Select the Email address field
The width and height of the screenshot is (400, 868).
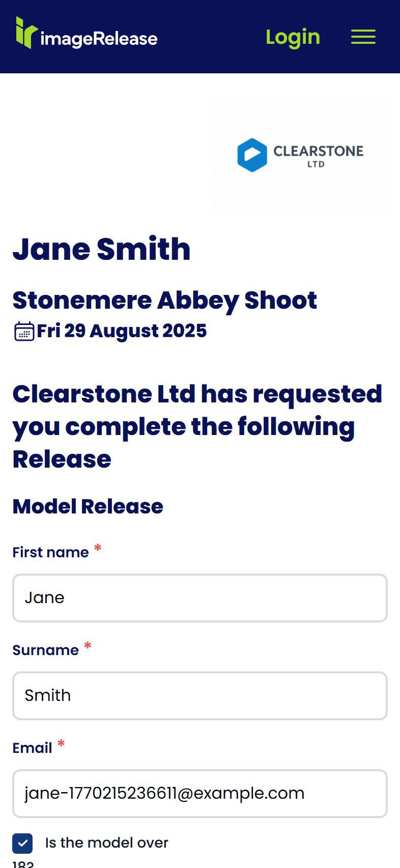coord(199,793)
